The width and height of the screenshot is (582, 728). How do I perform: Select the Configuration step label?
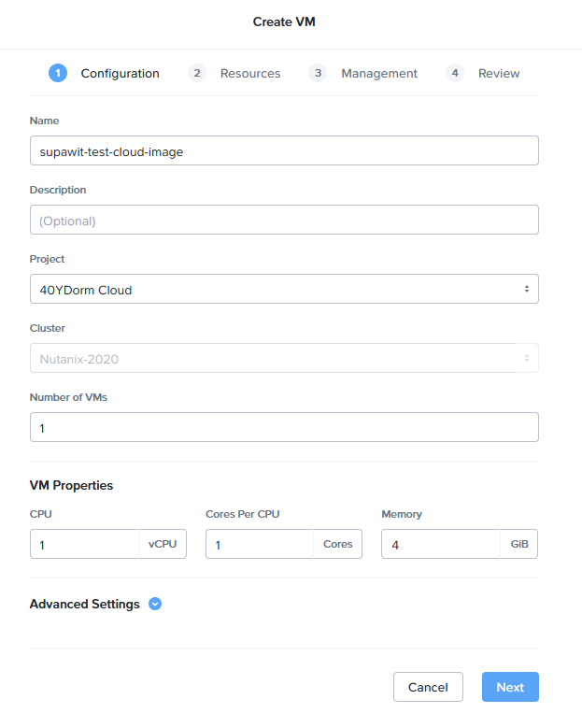tap(120, 73)
